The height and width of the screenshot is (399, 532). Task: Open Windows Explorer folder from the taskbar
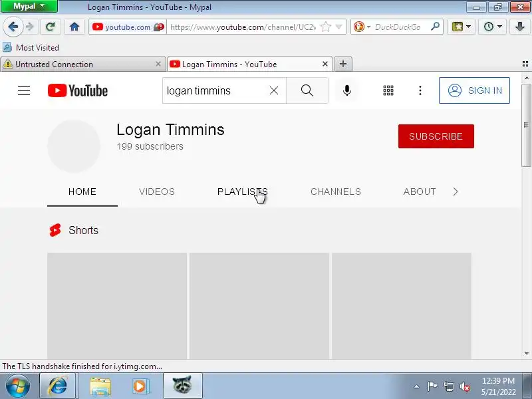[100, 386]
